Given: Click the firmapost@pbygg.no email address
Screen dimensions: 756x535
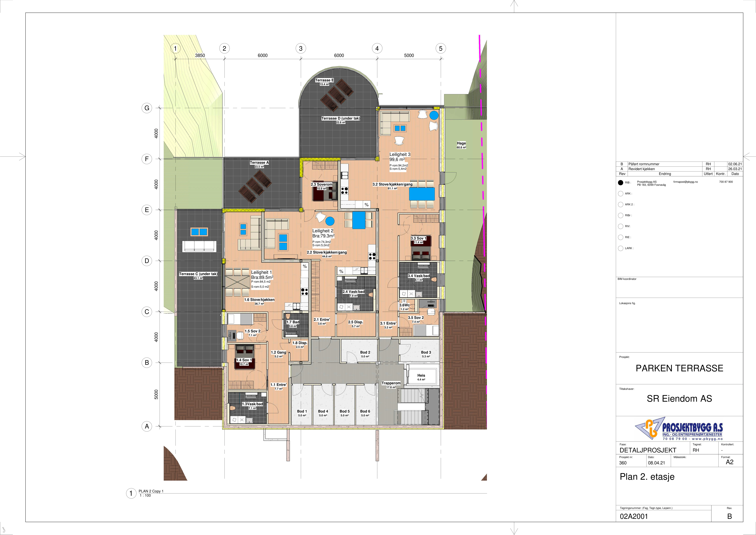Looking at the screenshot, I should pos(686,182).
